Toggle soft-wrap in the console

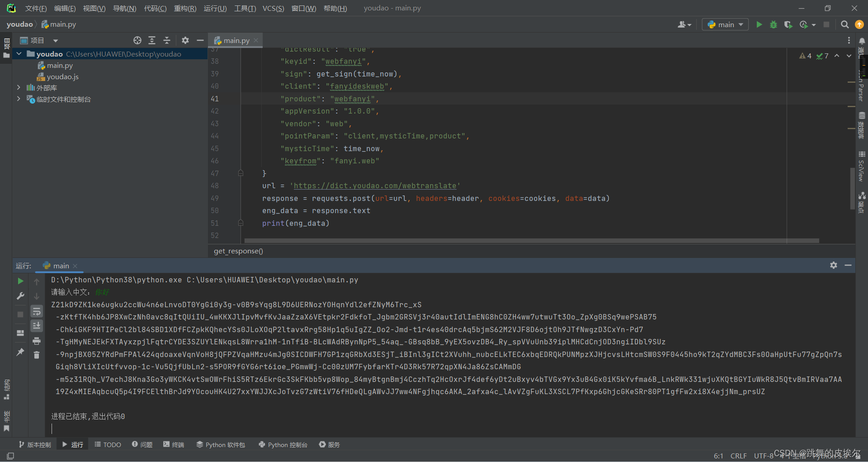pos(37,311)
